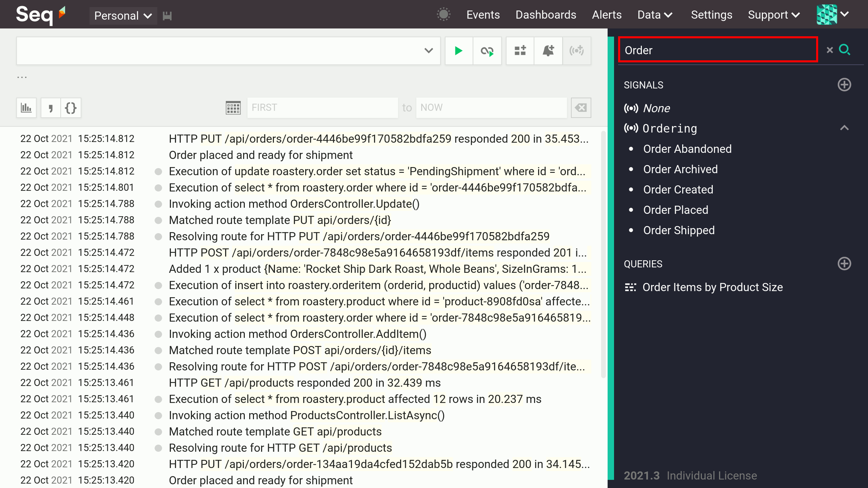Open 'Matched route template PUT api/orders/{id}' event
This screenshot has width=868, height=488.
280,220
